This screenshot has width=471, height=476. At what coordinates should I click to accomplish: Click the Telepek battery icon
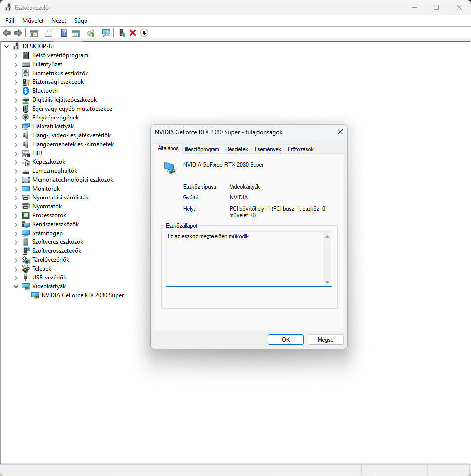point(26,269)
